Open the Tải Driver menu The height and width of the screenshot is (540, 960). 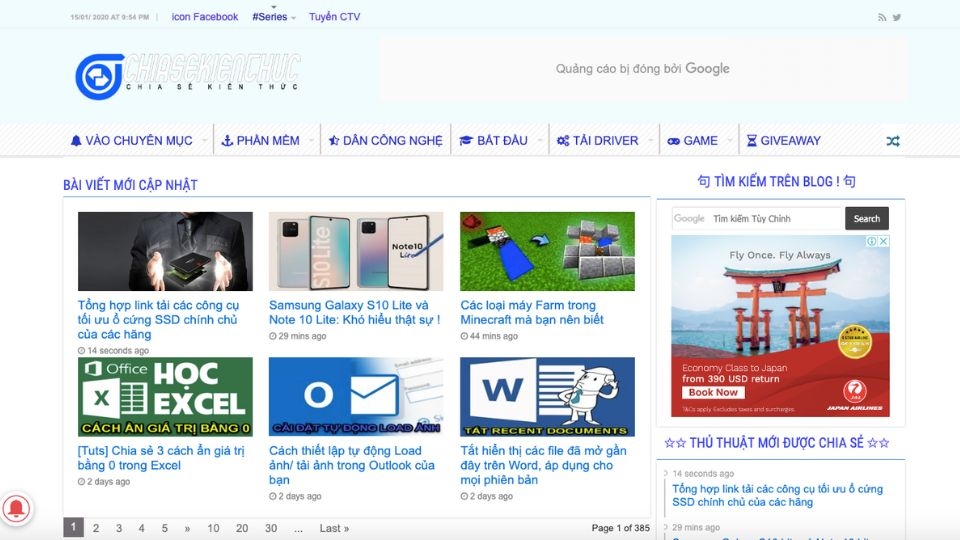click(x=604, y=141)
